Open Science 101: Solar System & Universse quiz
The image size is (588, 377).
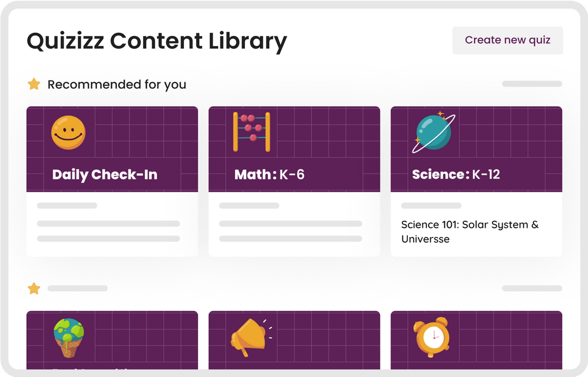tap(469, 232)
